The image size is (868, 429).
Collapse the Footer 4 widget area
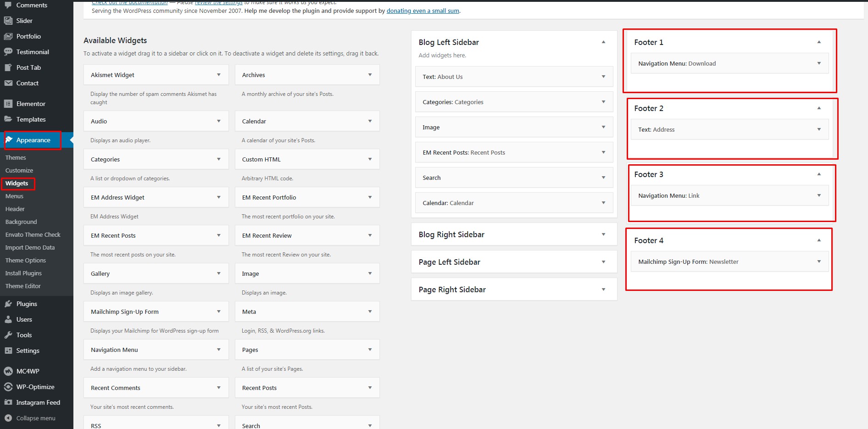click(819, 240)
